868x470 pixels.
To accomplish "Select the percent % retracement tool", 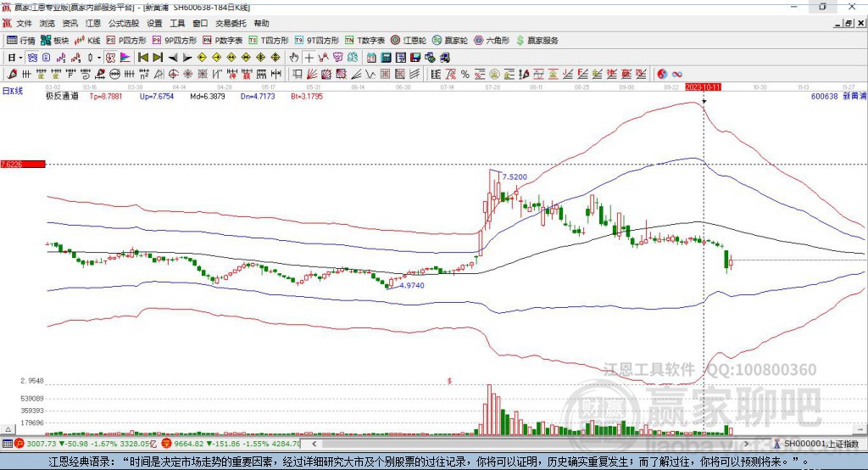I will [x=465, y=74].
